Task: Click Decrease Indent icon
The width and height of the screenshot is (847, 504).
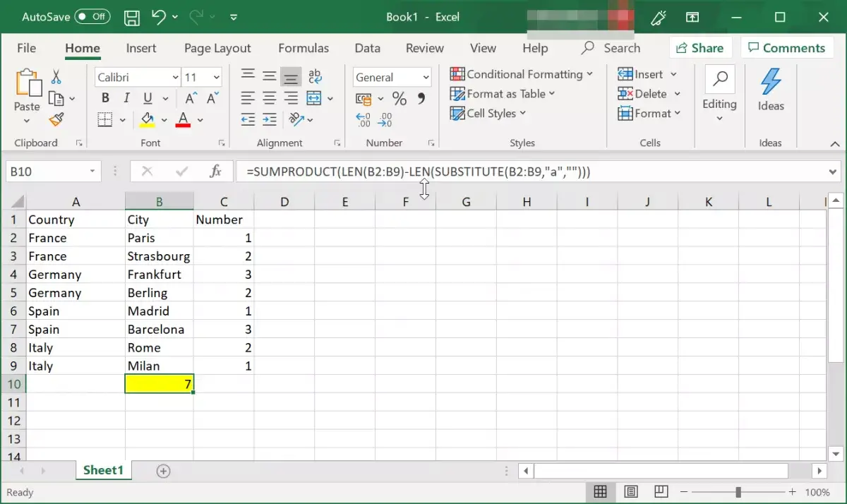Action: click(x=248, y=119)
